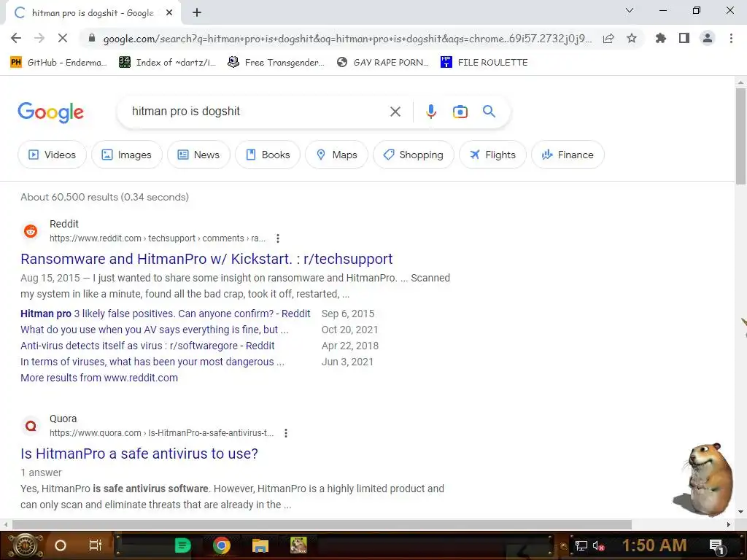Start voice search with the microphone icon
The height and width of the screenshot is (560, 747).
430,112
